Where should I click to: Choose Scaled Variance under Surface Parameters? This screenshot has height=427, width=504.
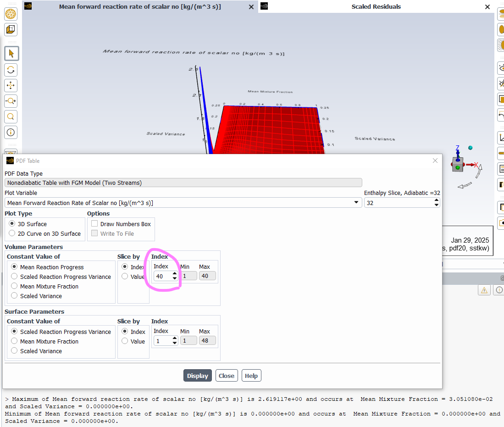pos(15,351)
